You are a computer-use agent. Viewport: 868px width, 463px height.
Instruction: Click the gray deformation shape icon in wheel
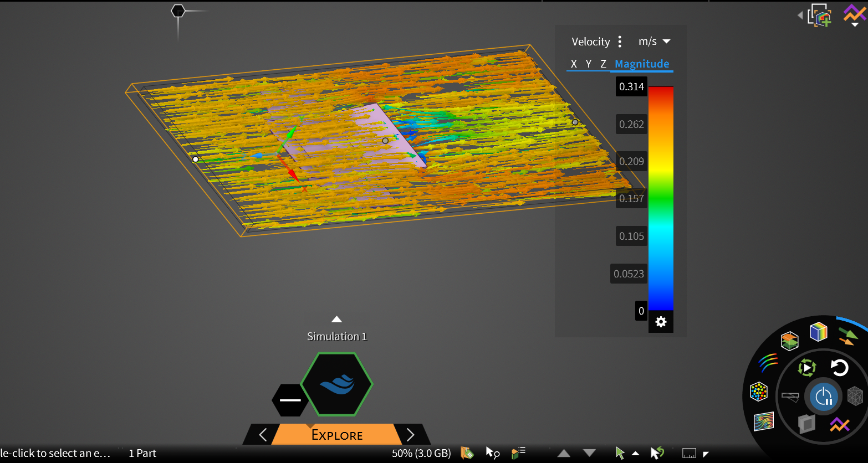(790, 396)
